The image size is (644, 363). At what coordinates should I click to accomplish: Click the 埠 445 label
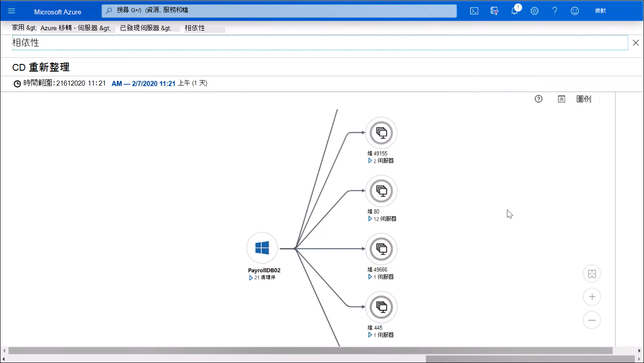(x=375, y=328)
